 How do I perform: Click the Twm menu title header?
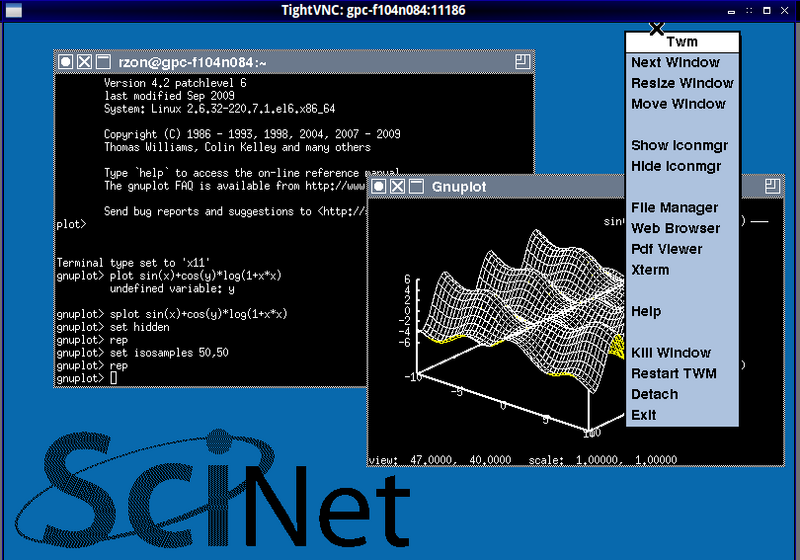coord(682,42)
